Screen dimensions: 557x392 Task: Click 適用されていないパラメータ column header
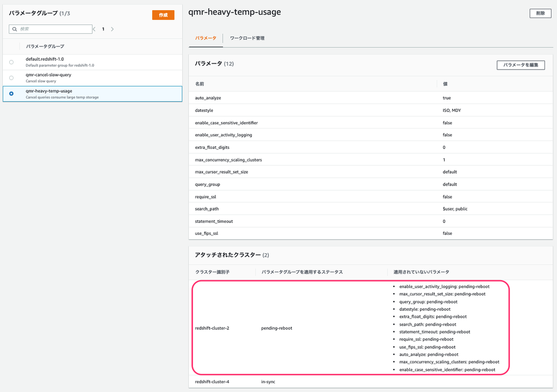(x=421, y=271)
